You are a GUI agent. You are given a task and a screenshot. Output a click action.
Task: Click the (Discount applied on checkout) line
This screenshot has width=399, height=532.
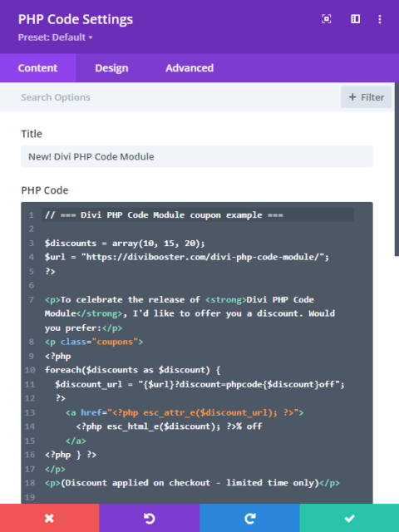pyautogui.click(x=192, y=483)
